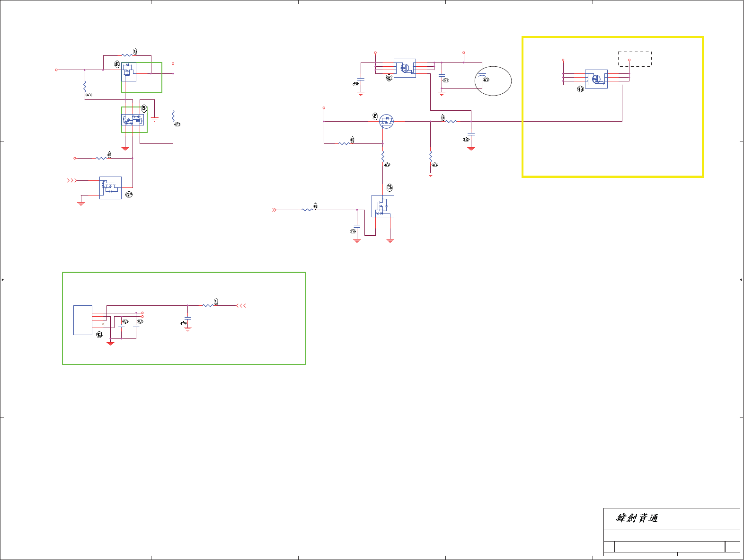Click the power terminal circle inside the dashed rectangle
Image resolution: width=744 pixels, height=560 pixels.
pyautogui.click(x=629, y=60)
